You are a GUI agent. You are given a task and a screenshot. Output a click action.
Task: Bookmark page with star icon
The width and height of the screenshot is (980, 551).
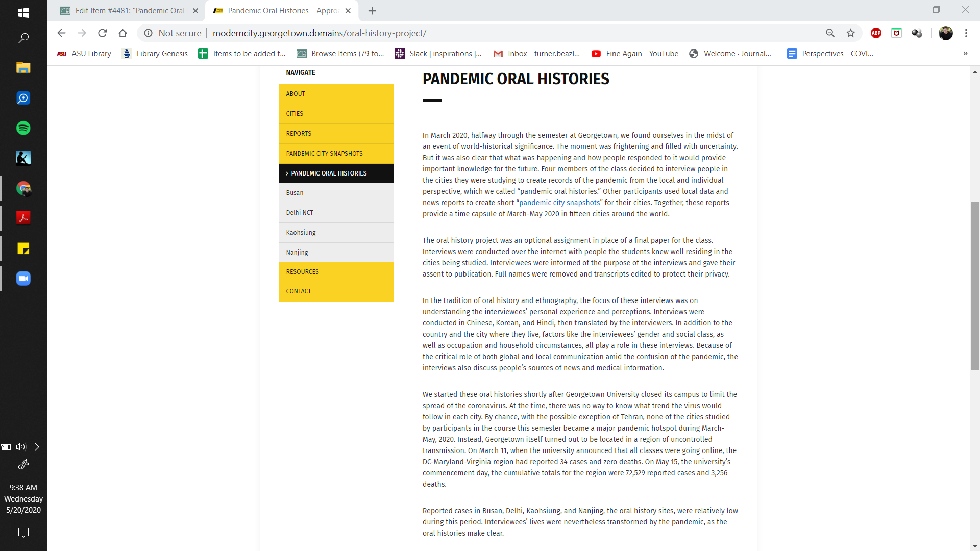[x=850, y=33]
